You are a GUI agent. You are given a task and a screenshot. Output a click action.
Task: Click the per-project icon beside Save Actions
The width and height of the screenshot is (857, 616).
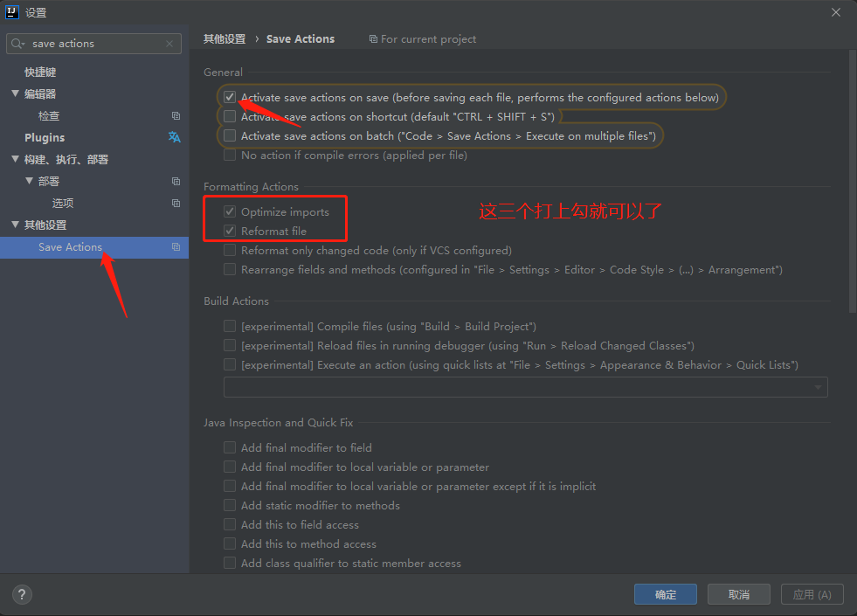(177, 247)
